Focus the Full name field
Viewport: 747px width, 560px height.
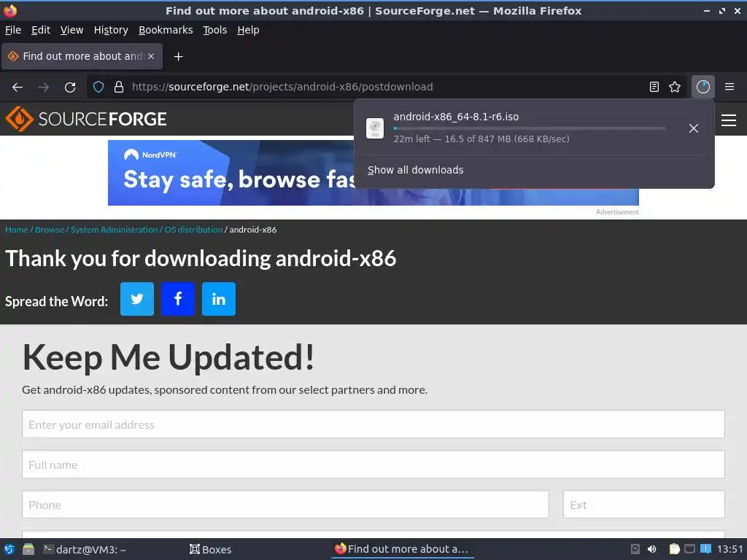[373, 464]
